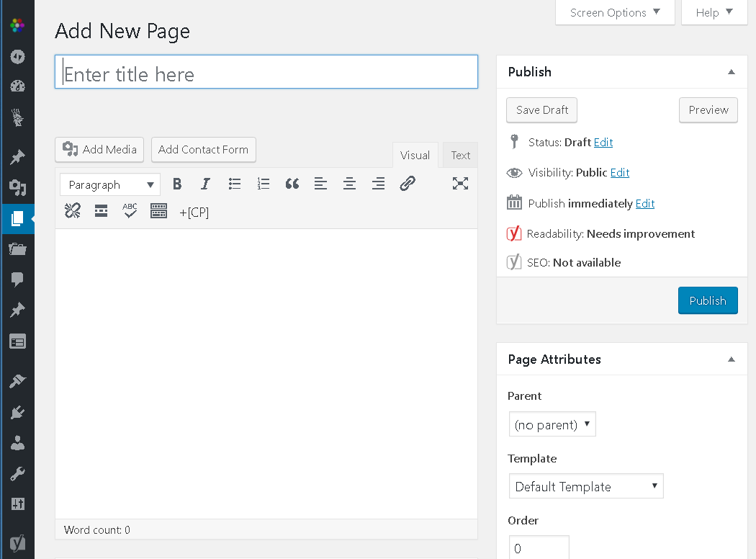The image size is (756, 559).
Task: Center align the paragraph text
Action: pos(349,184)
